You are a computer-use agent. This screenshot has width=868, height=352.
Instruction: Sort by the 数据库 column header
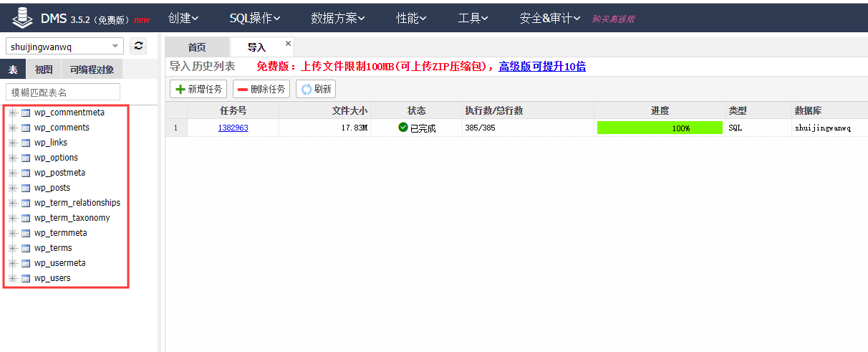click(x=829, y=110)
